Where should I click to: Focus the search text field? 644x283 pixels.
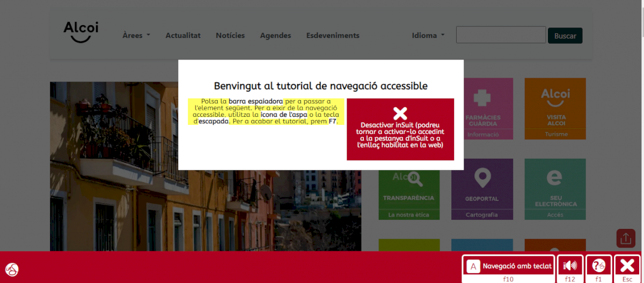click(501, 35)
